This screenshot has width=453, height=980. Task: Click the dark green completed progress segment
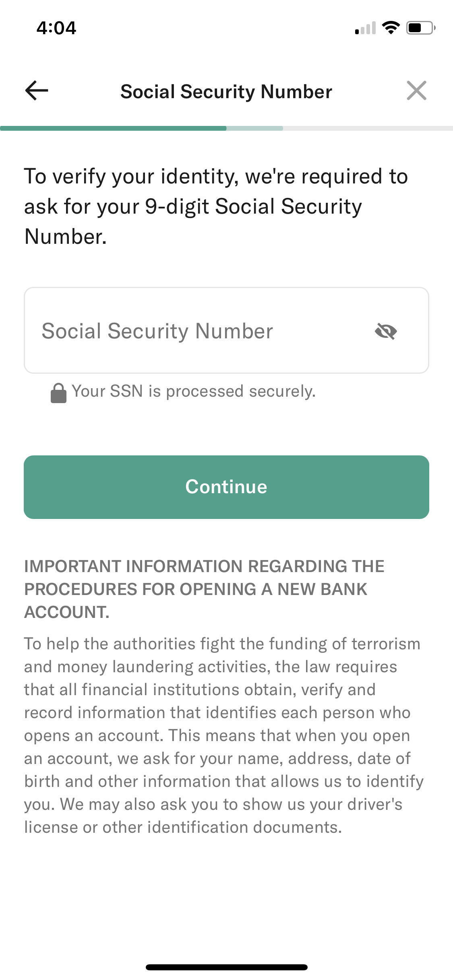tap(113, 128)
